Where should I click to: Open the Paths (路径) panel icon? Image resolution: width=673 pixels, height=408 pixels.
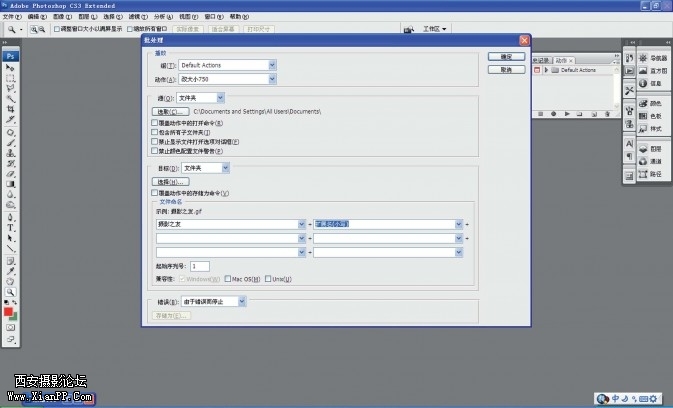(x=650, y=173)
